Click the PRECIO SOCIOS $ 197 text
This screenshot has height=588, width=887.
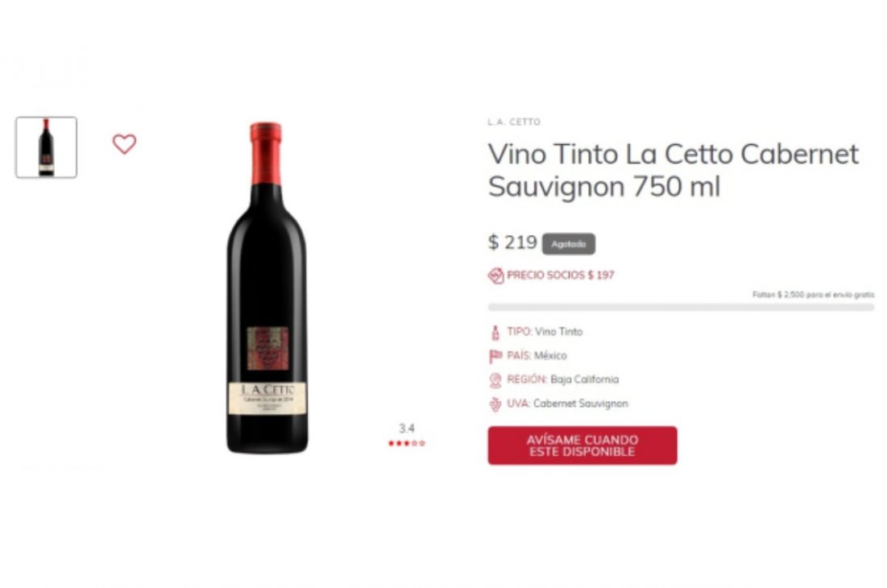pos(561,275)
